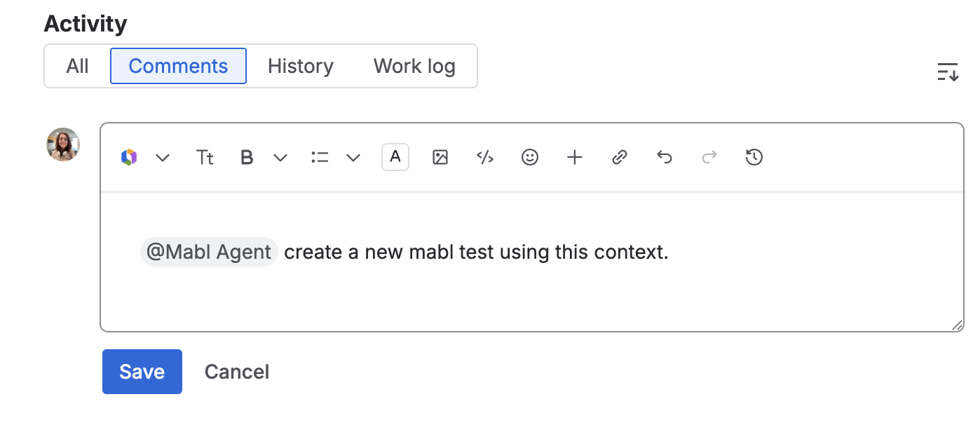Open the text color picker
The width and height of the screenshot is (980, 432).
tap(395, 157)
